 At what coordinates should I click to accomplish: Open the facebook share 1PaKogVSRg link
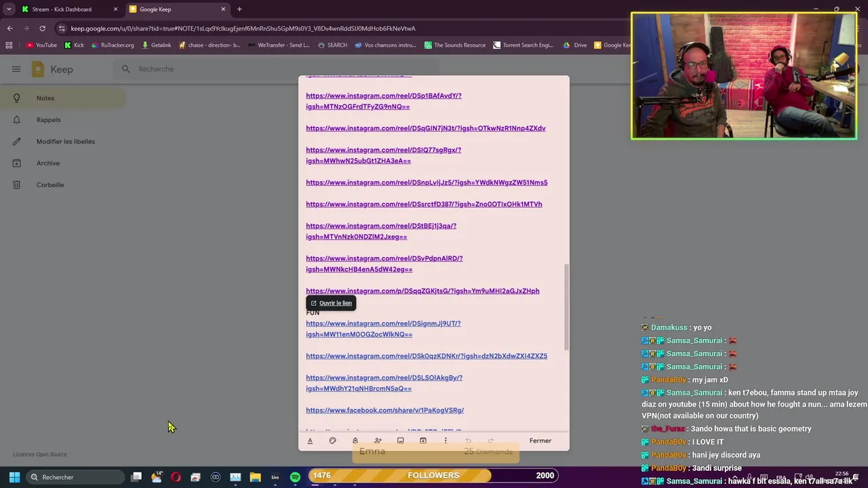(x=384, y=410)
